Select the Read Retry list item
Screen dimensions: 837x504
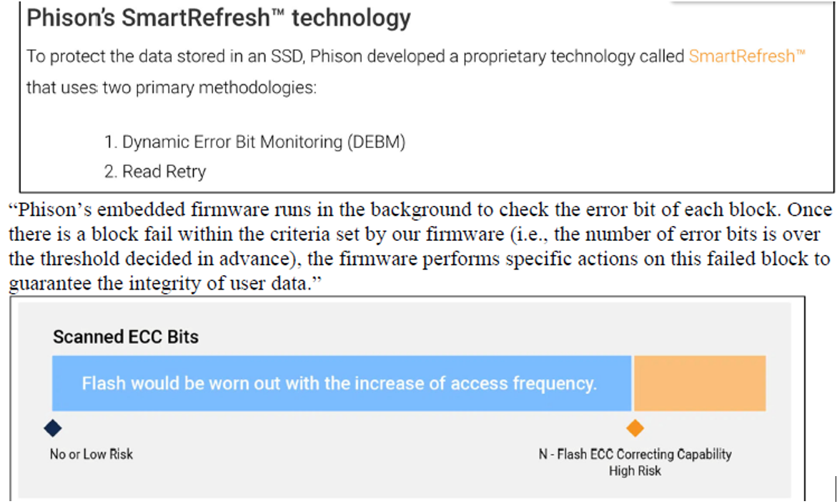(164, 172)
